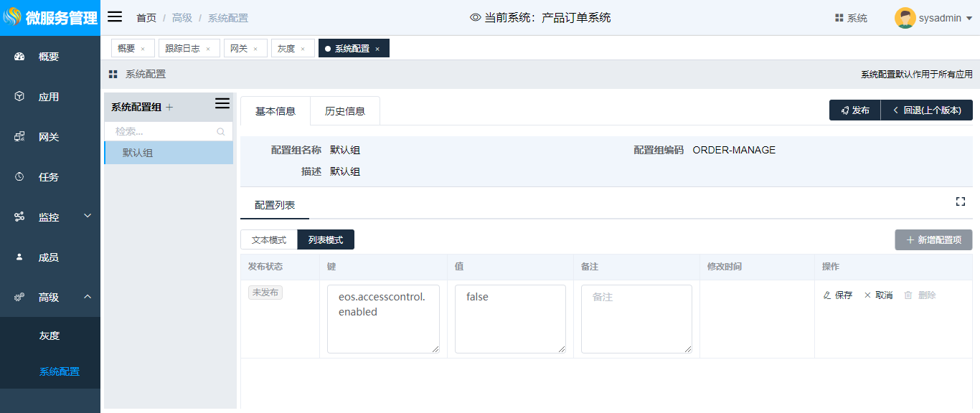Open the 系统 grid icon
The width and height of the screenshot is (980, 413).
pyautogui.click(x=839, y=18)
